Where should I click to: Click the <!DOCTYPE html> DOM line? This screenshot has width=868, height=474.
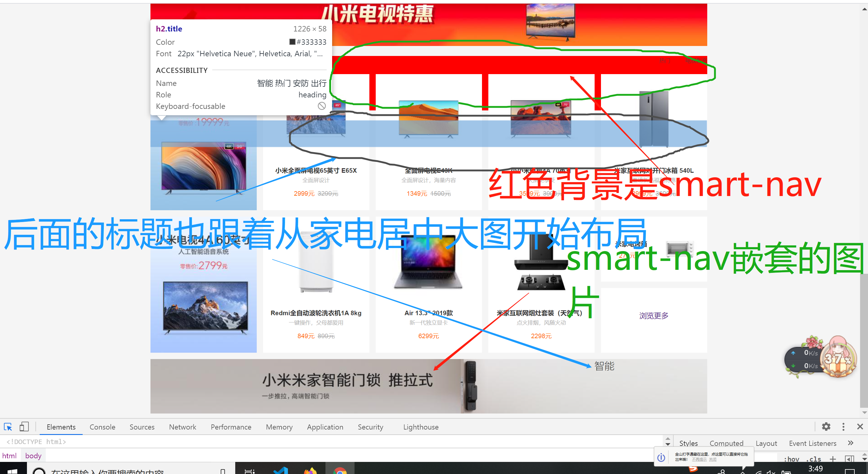pos(36,441)
